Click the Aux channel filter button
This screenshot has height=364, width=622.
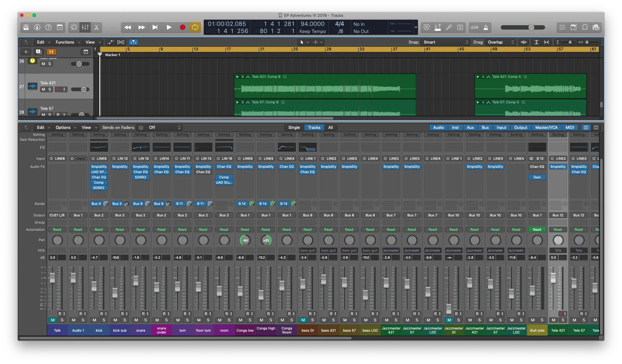[470, 127]
